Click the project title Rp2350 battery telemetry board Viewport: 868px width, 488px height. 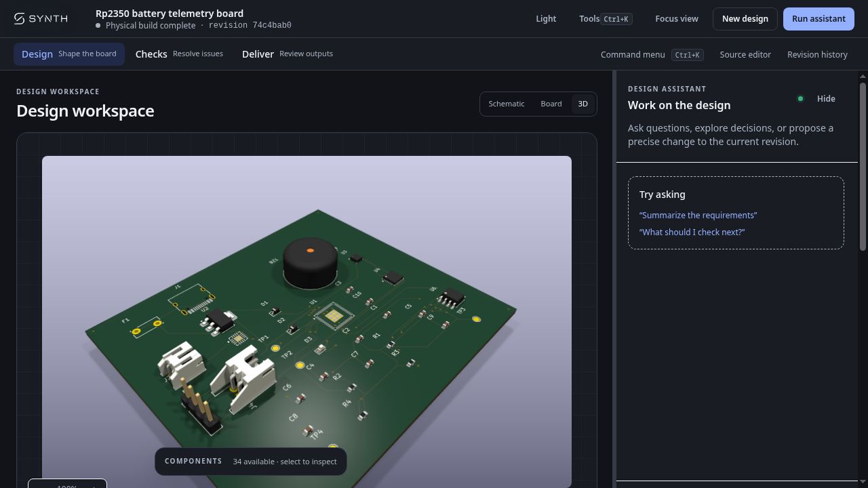[170, 13]
